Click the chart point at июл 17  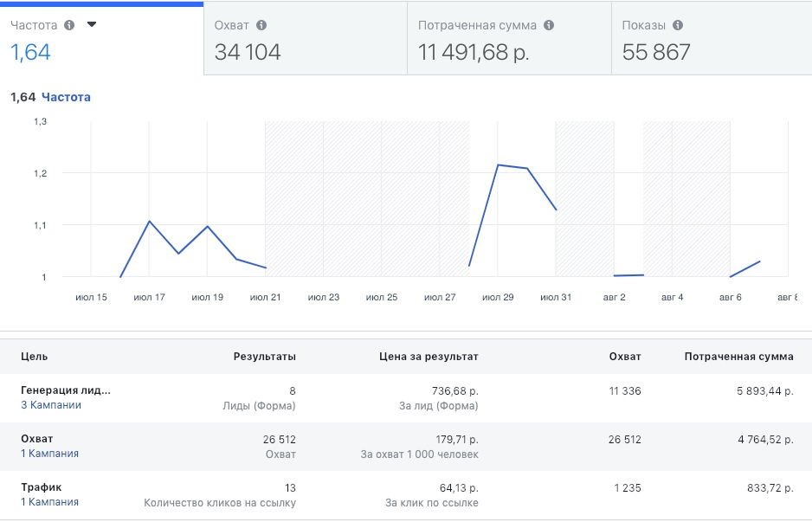(x=149, y=221)
